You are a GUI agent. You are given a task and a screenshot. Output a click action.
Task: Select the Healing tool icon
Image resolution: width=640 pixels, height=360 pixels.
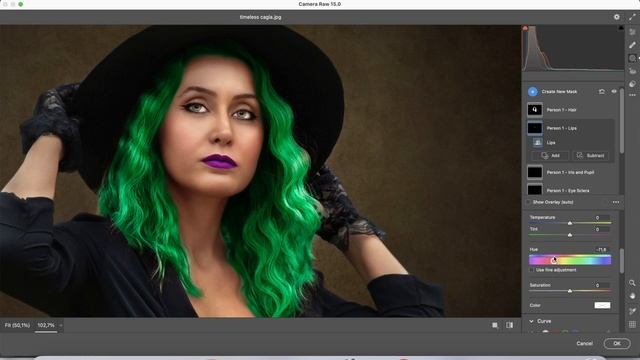(x=632, y=45)
